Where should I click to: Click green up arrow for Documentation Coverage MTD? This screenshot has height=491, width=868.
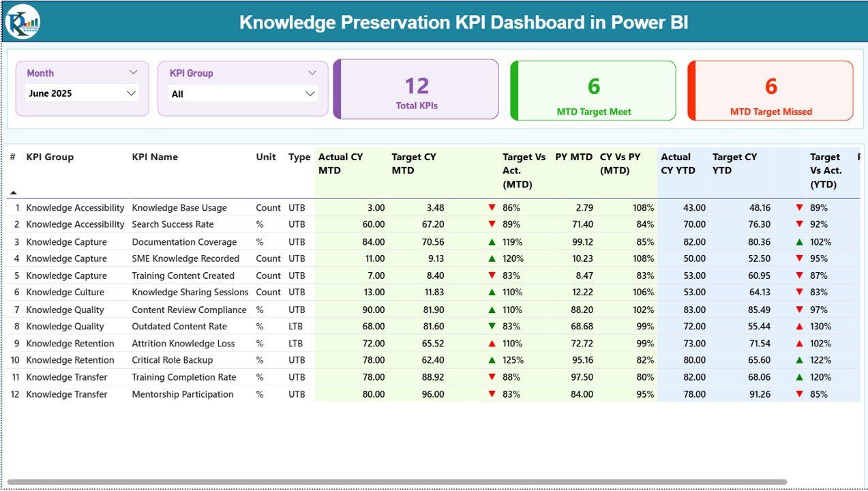pos(492,241)
